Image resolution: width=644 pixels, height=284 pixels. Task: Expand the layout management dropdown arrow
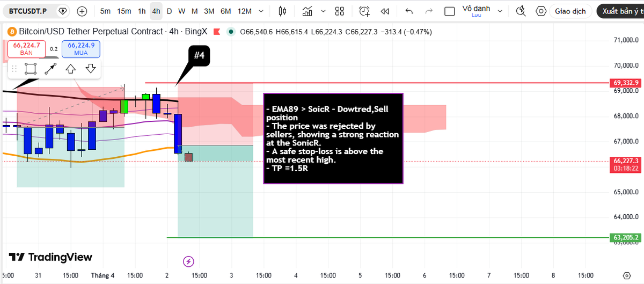(499, 11)
